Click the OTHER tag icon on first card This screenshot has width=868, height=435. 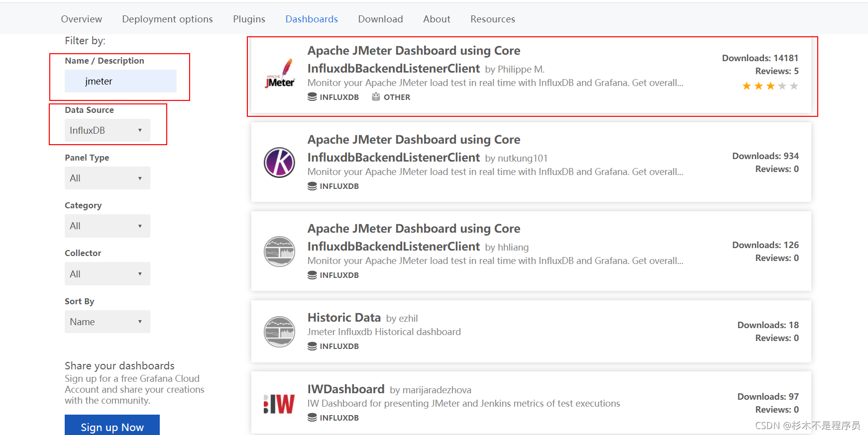coord(376,97)
